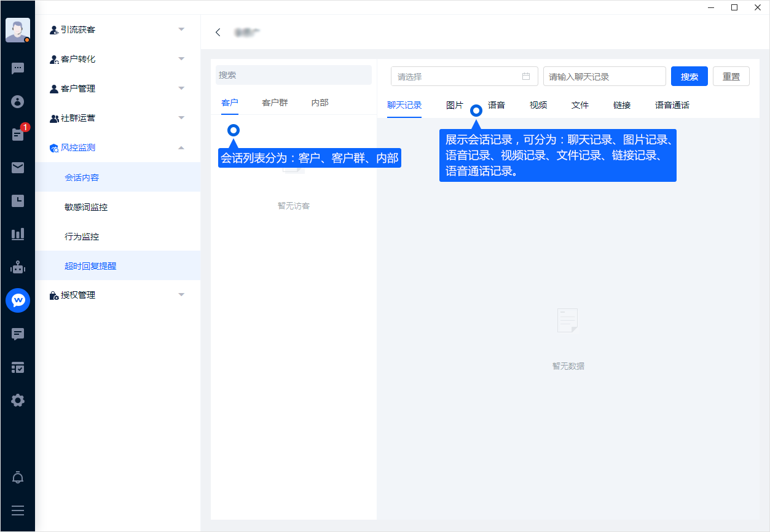The height and width of the screenshot is (532, 770).
Task: Open the chat messages sidebar icon
Action: (18, 68)
